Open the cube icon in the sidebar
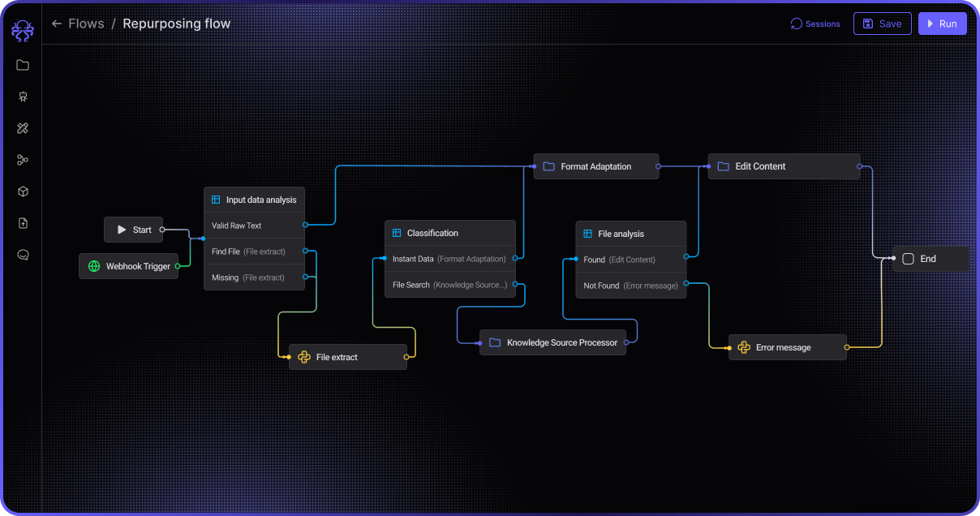This screenshot has width=980, height=516. tap(23, 191)
